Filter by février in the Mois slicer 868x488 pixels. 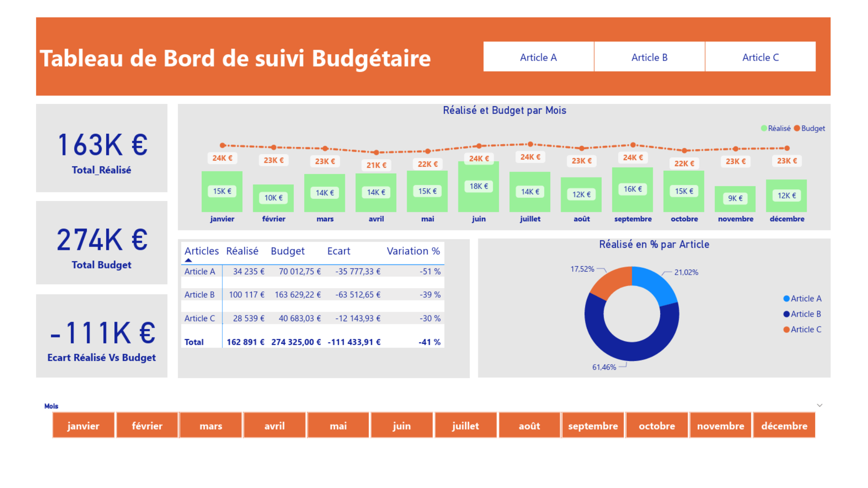pyautogui.click(x=147, y=425)
